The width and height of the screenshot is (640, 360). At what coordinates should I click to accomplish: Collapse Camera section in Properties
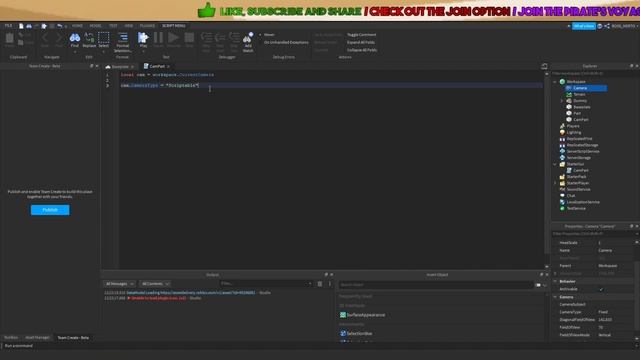coord(555,297)
